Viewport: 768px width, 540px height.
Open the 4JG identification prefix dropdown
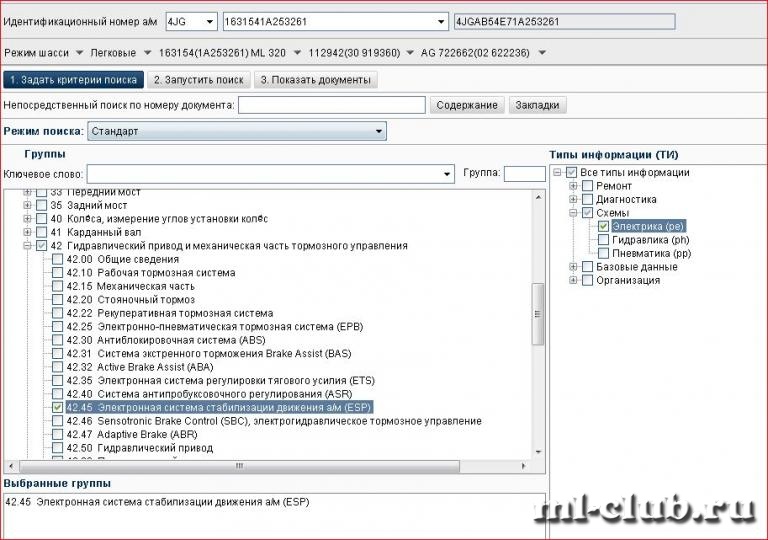click(208, 22)
